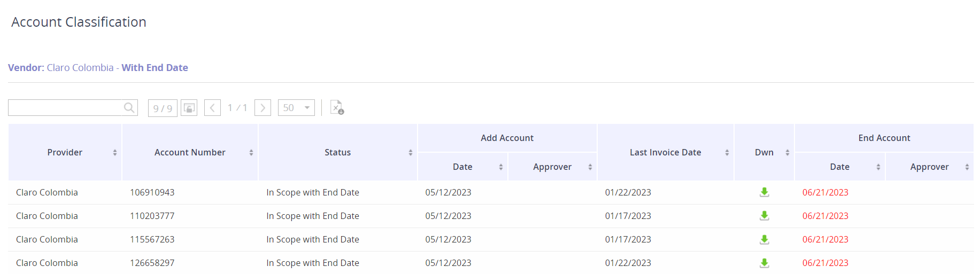Image resolution: width=980 pixels, height=274 pixels.
Task: Go to previous page arrow
Action: [212, 108]
